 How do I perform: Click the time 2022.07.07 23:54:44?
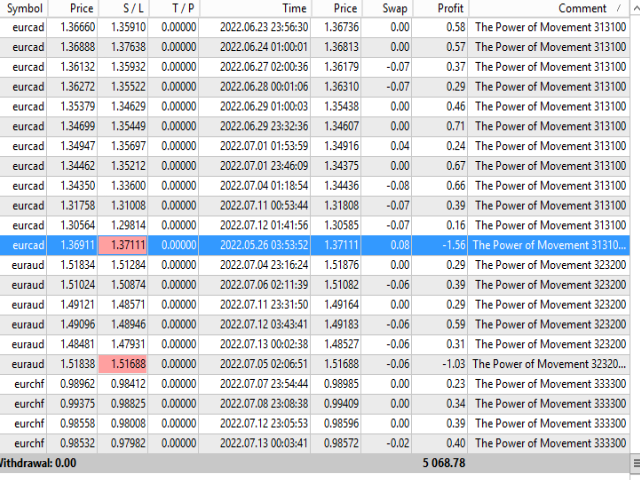click(x=264, y=384)
